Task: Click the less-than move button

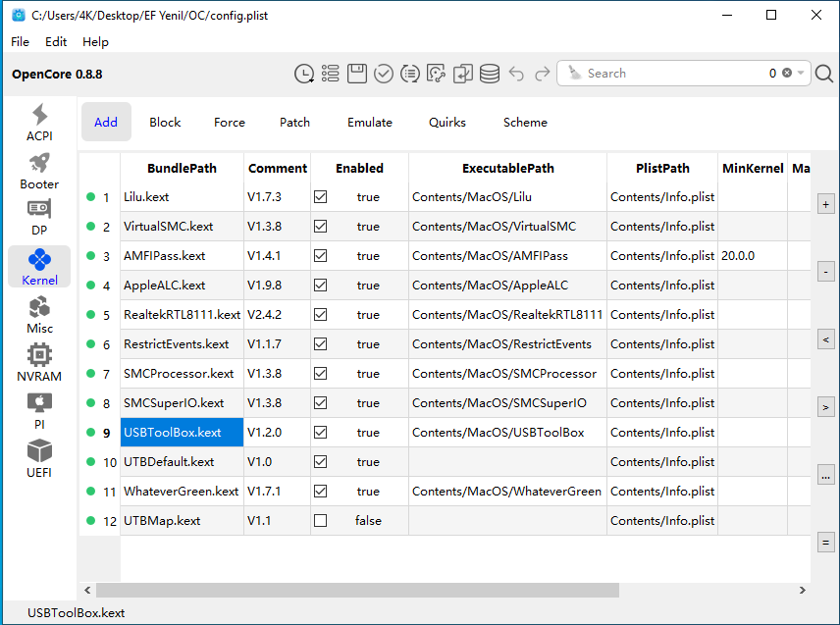Action: point(825,339)
